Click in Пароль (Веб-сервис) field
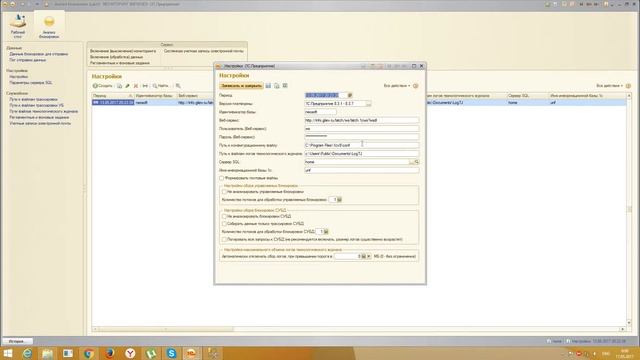The width and height of the screenshot is (640, 360). 362,137
